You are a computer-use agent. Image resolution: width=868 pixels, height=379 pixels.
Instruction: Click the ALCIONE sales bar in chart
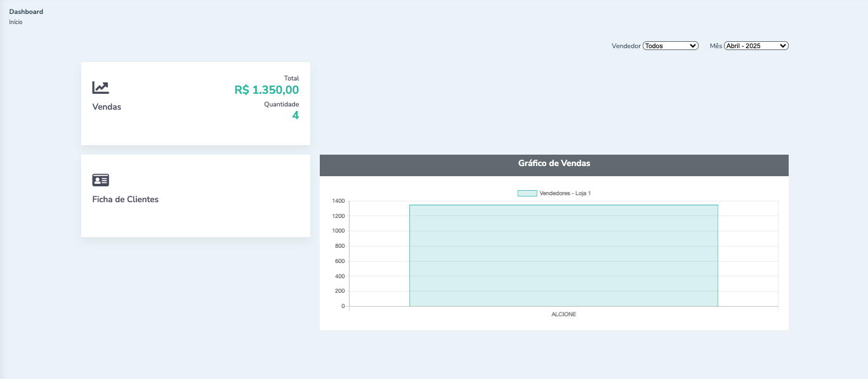point(563,255)
